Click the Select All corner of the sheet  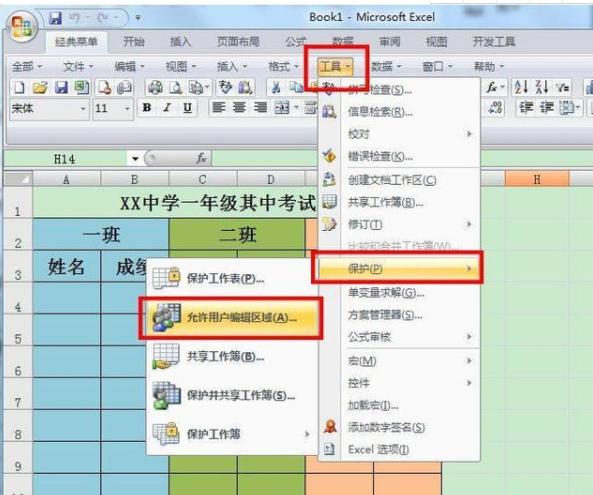point(18,178)
